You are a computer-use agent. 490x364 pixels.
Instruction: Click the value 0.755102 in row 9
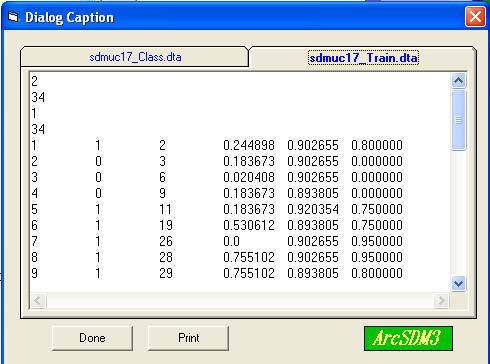tap(249, 273)
